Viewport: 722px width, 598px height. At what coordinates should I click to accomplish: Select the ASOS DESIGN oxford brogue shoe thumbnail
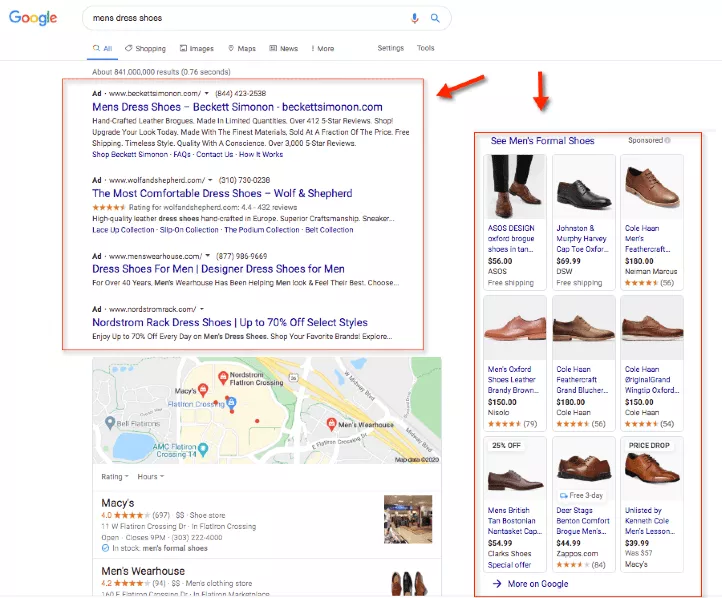coord(511,187)
